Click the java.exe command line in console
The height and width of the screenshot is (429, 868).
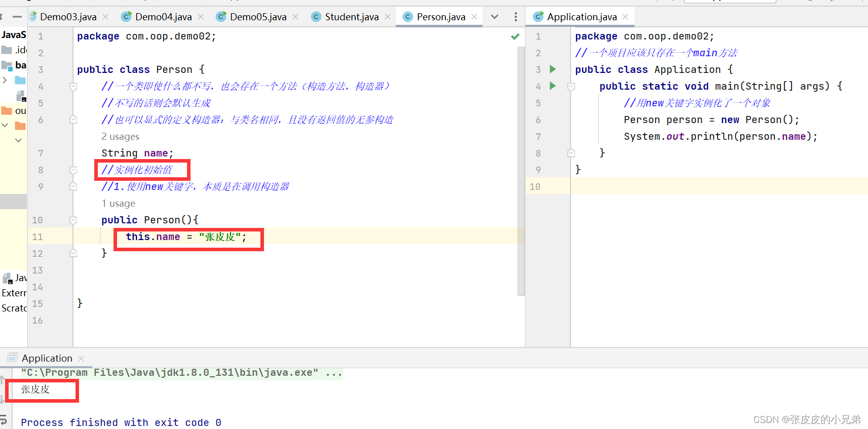coord(181,373)
